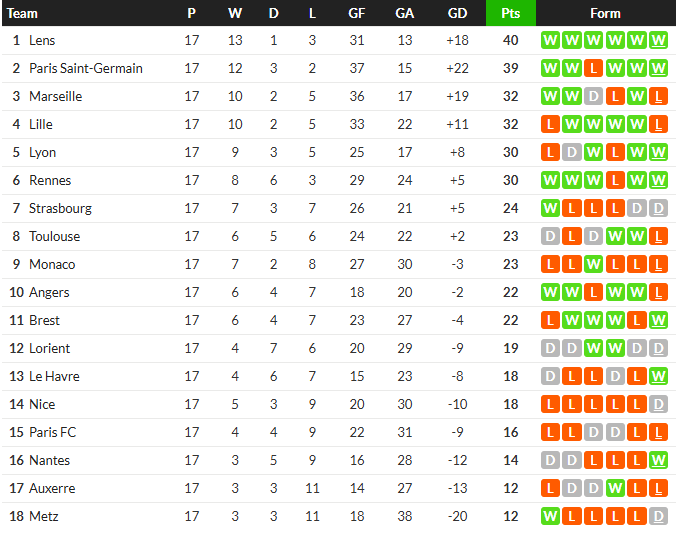Open the Lens team page
Screen dimensions: 679x548
(x=42, y=40)
